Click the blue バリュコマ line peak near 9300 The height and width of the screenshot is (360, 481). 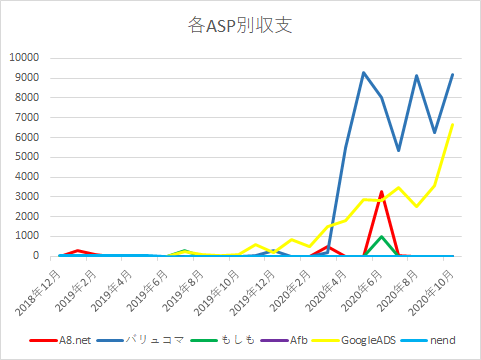point(363,73)
